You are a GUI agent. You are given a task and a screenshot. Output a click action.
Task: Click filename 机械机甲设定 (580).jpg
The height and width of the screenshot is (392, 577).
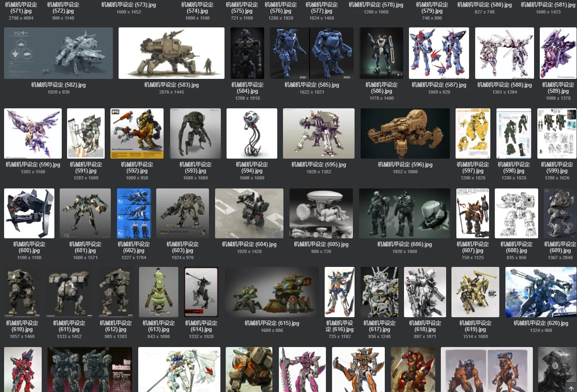click(485, 5)
